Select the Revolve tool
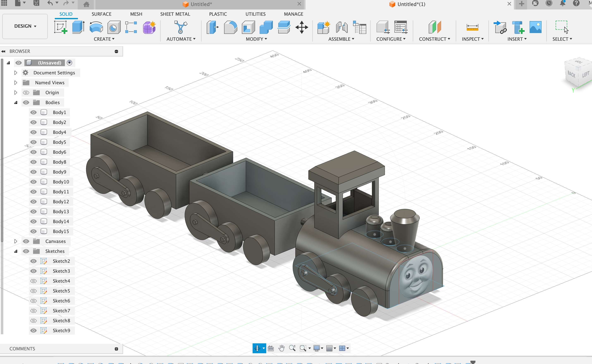Viewport: 592px width, 364px height. (96, 27)
